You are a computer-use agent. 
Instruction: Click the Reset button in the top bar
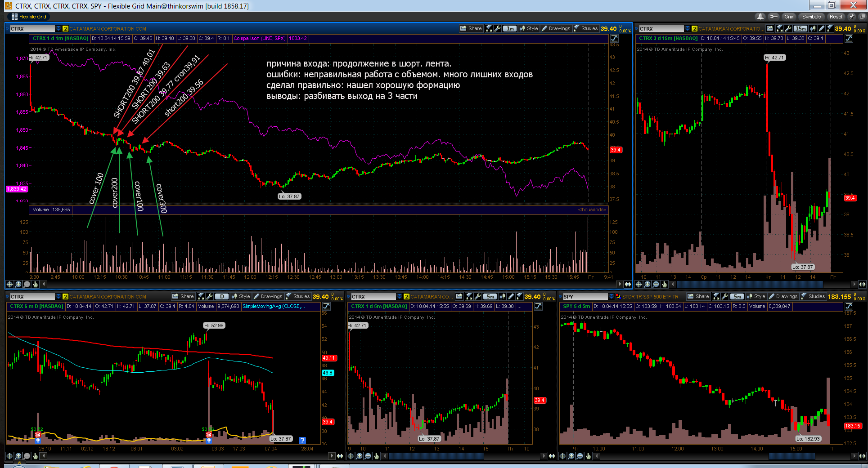(836, 17)
